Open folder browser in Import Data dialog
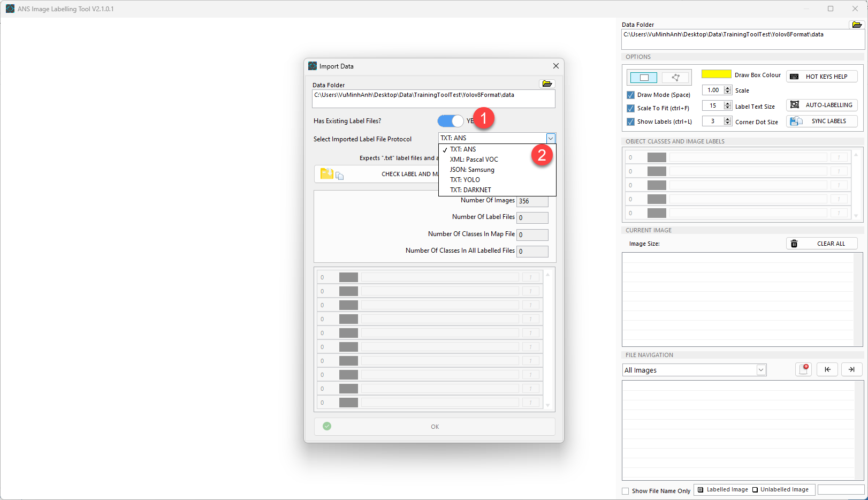Image resolution: width=868 pixels, height=500 pixels. (547, 84)
